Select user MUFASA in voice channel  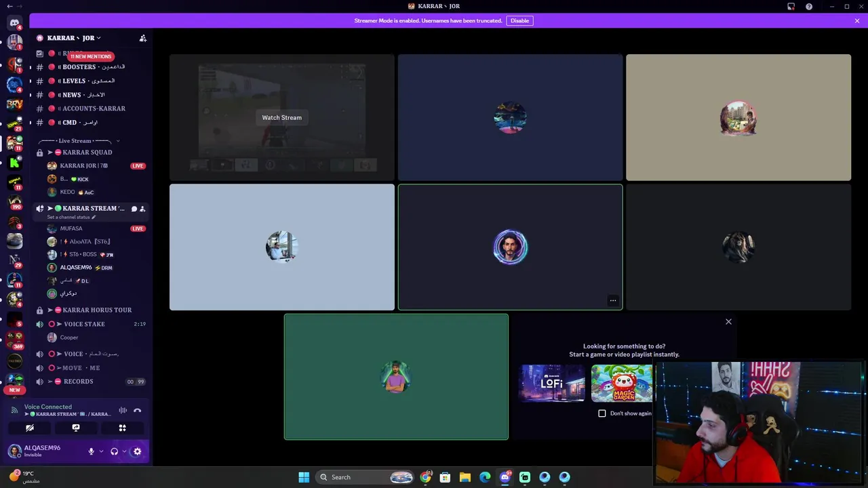tap(95, 228)
